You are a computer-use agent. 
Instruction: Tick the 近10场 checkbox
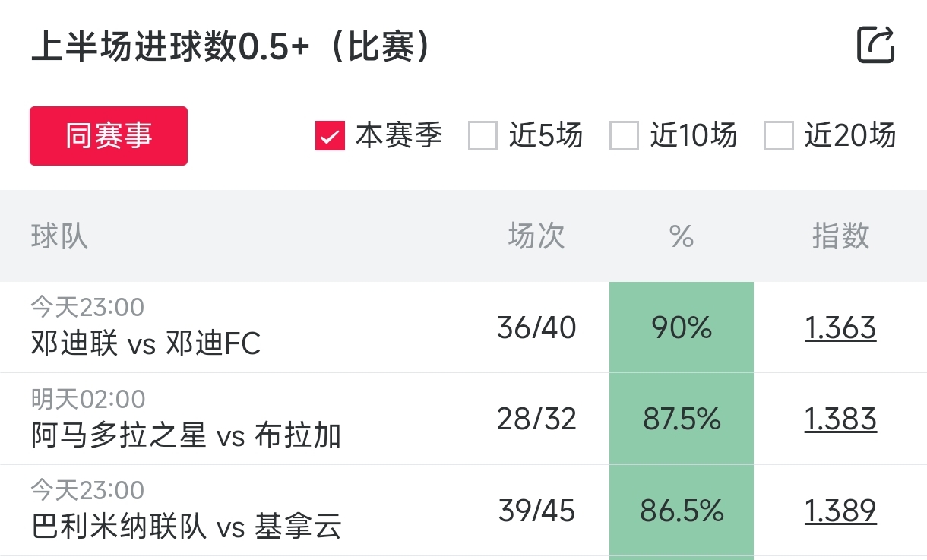(x=624, y=137)
